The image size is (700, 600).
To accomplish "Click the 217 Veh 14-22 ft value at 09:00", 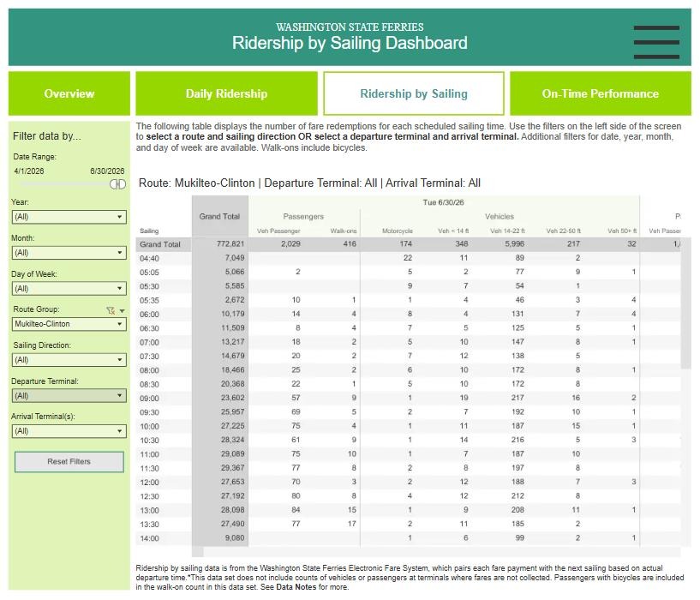I will click(x=518, y=398).
